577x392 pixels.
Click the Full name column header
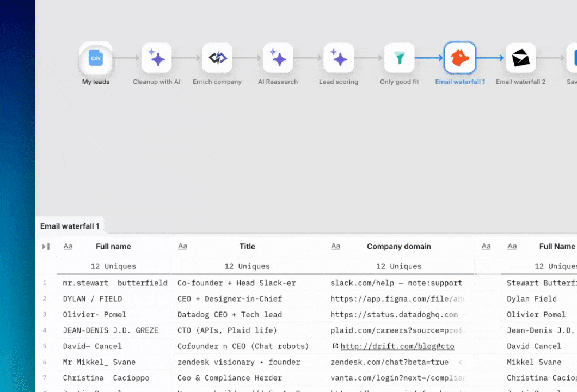point(113,246)
